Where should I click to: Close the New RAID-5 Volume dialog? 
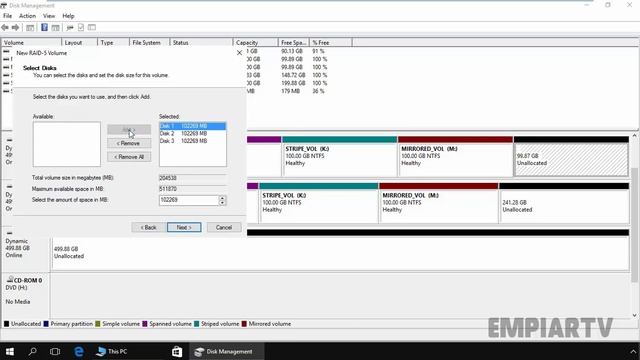click(240, 53)
